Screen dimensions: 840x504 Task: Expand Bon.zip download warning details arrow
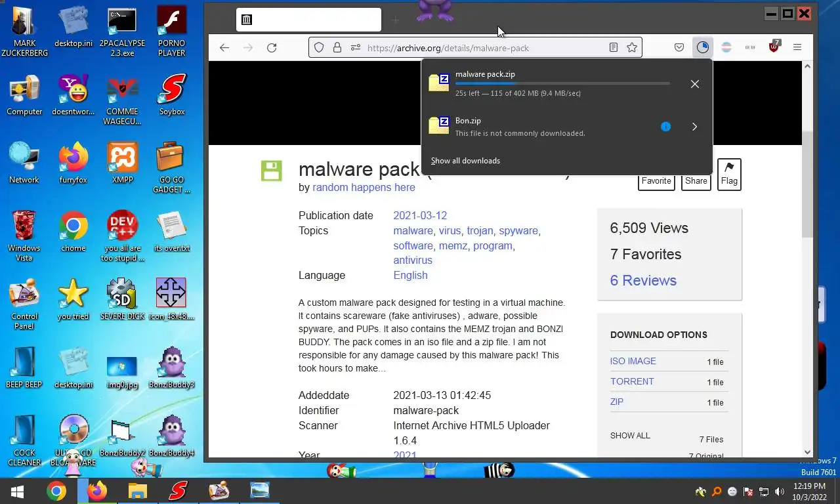[x=694, y=127]
